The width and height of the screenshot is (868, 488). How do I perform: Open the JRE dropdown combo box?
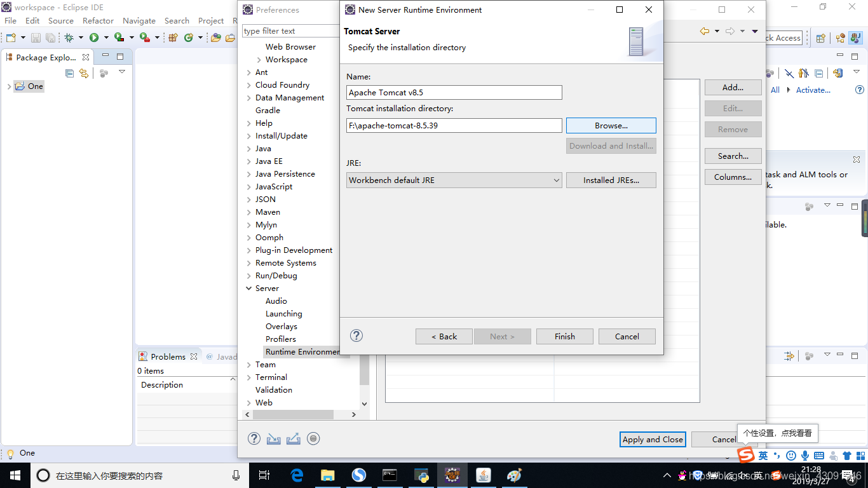click(454, 180)
